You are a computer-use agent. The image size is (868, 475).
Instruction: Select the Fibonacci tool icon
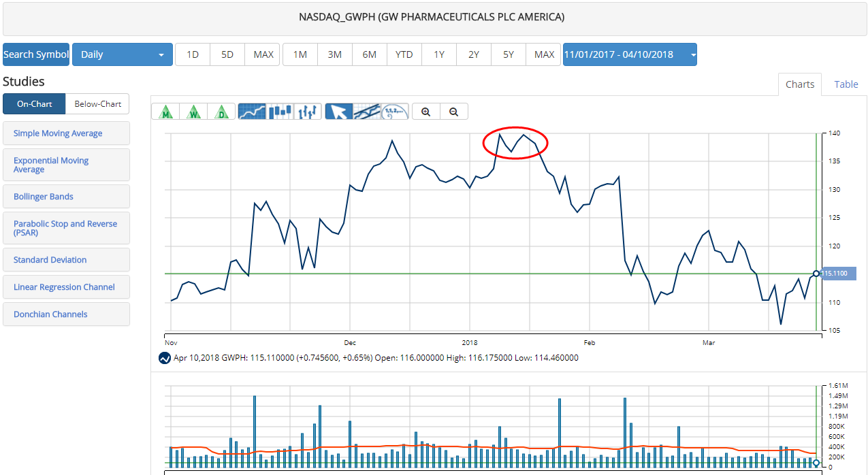point(395,112)
